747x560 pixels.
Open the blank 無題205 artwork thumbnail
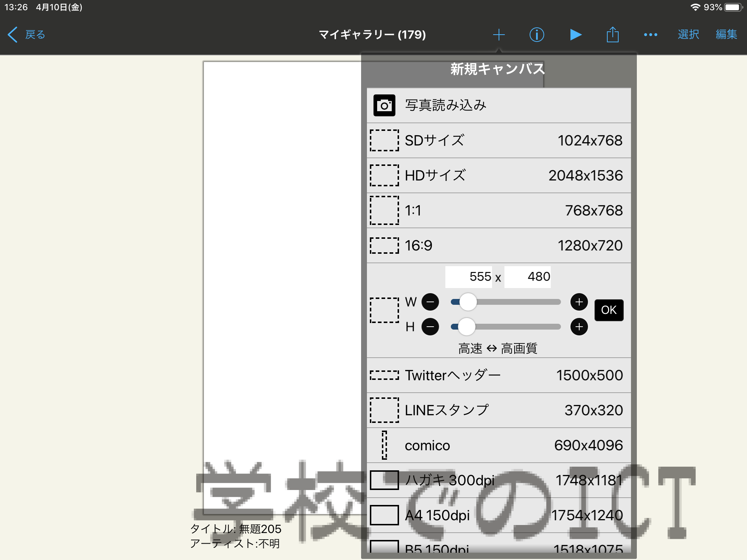coord(282,288)
